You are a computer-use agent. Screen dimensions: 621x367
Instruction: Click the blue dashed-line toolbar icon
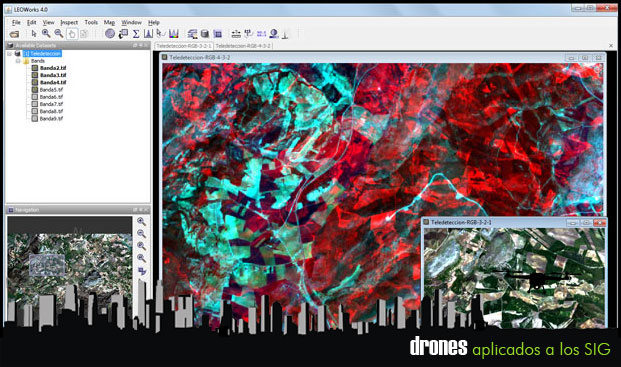click(261, 34)
